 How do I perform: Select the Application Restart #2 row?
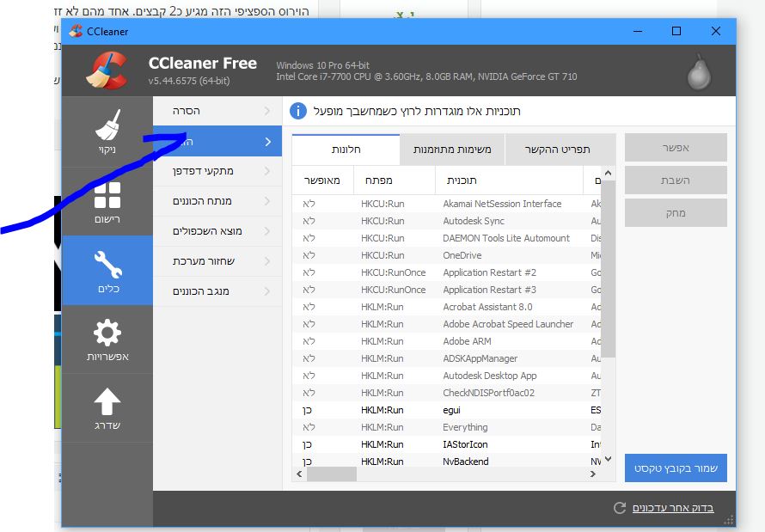point(446,272)
